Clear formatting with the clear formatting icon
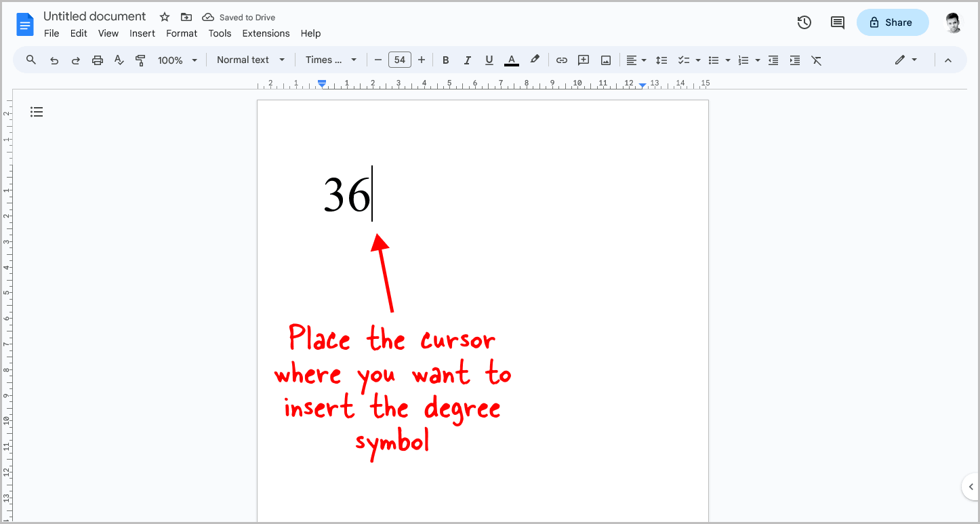The width and height of the screenshot is (980, 524). [x=816, y=60]
